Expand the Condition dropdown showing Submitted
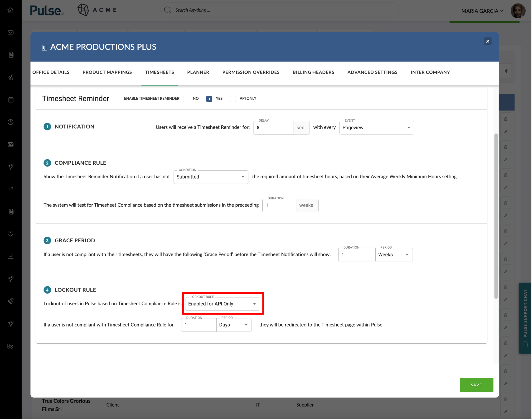This screenshot has height=419, width=532. pyautogui.click(x=211, y=177)
